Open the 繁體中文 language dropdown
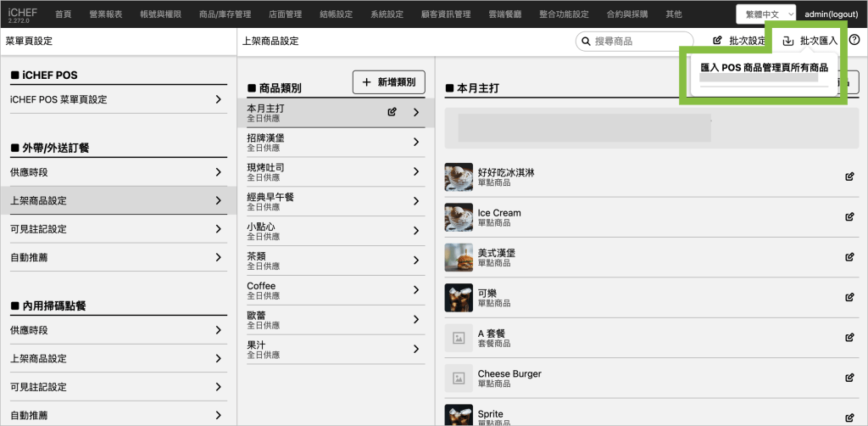The height and width of the screenshot is (426, 868). tap(766, 14)
